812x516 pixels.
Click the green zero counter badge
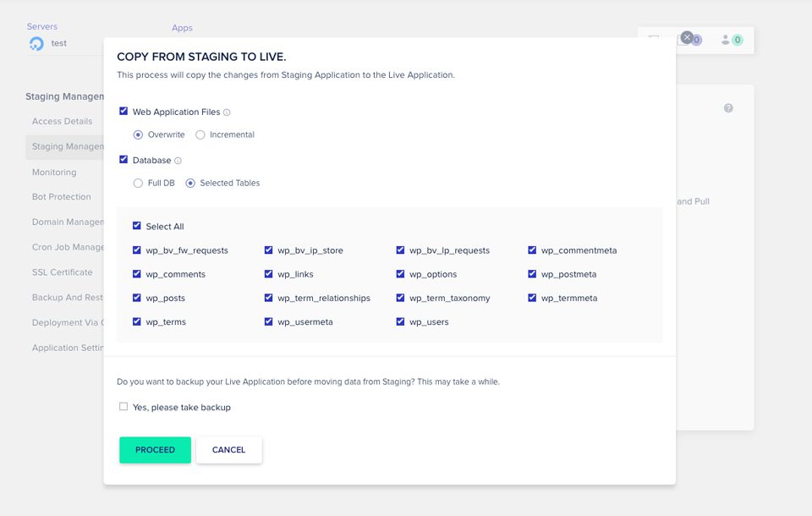[x=737, y=40]
